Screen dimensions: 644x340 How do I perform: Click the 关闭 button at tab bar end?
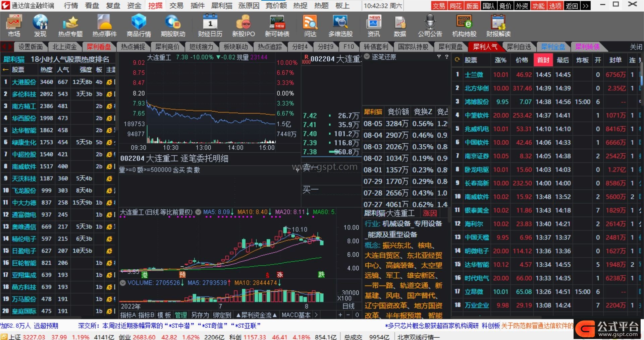coord(636,47)
